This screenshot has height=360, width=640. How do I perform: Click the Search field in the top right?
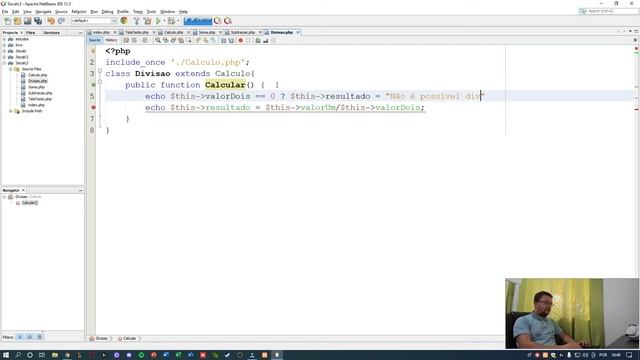tap(608, 11)
